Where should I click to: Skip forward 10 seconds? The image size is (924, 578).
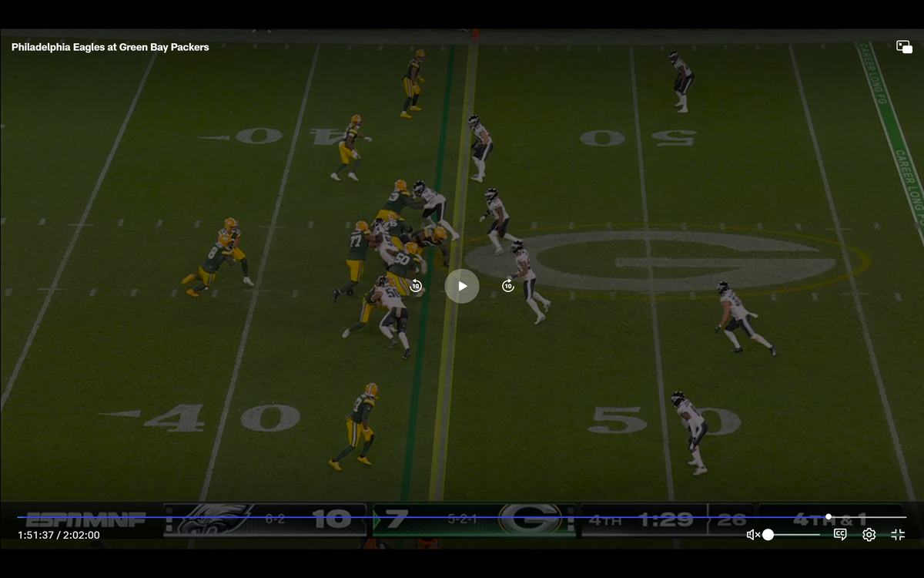[x=508, y=286]
